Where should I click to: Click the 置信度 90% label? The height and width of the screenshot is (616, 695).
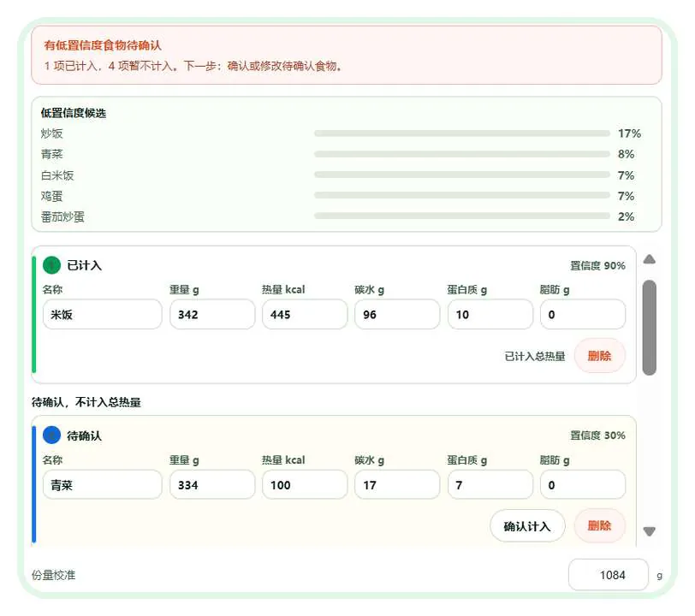pos(598,265)
